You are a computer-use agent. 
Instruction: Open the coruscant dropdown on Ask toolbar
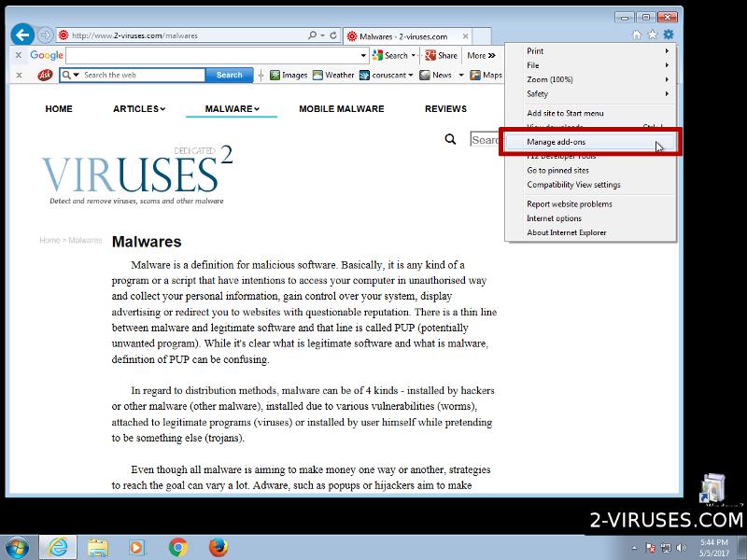pyautogui.click(x=386, y=75)
